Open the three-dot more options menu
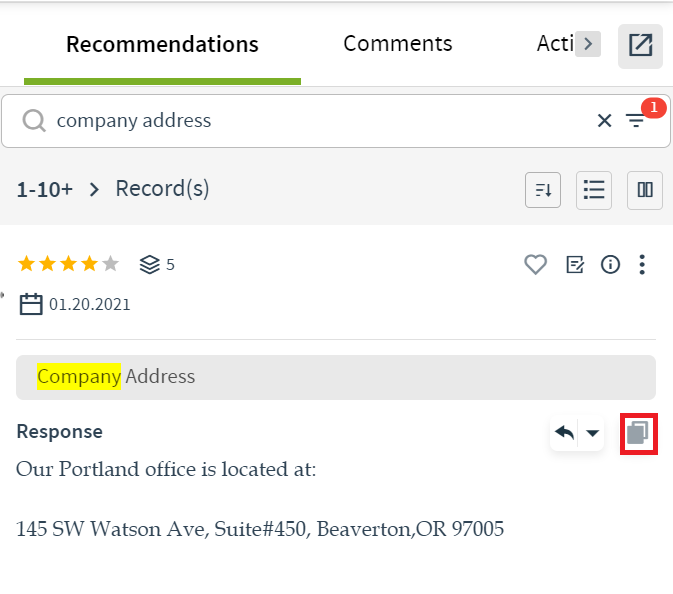Screen dimensions: 673x594 642,264
